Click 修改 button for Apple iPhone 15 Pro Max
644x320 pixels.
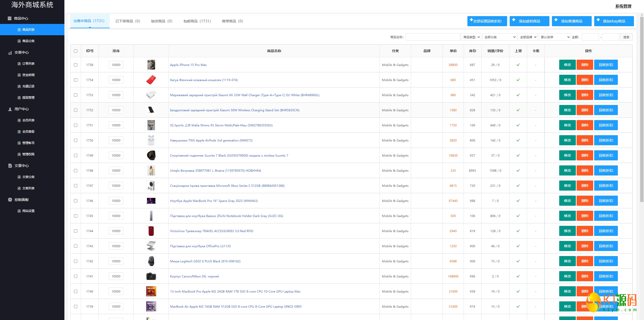pyautogui.click(x=567, y=65)
